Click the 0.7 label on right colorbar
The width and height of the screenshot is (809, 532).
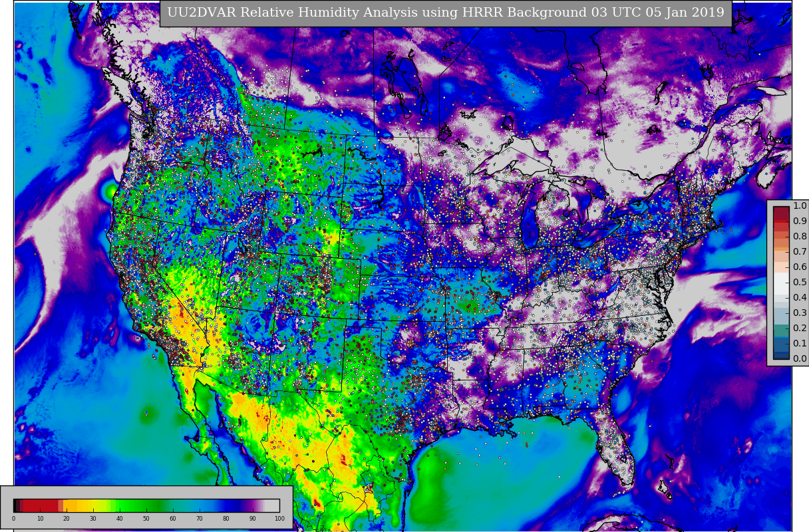pos(800,252)
